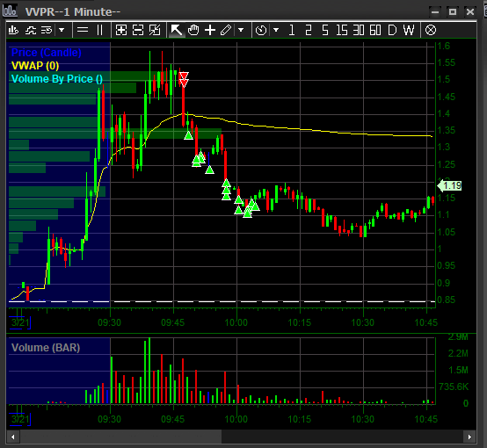Select the hand pan tool
This screenshot has width=487, height=448.
193,30
